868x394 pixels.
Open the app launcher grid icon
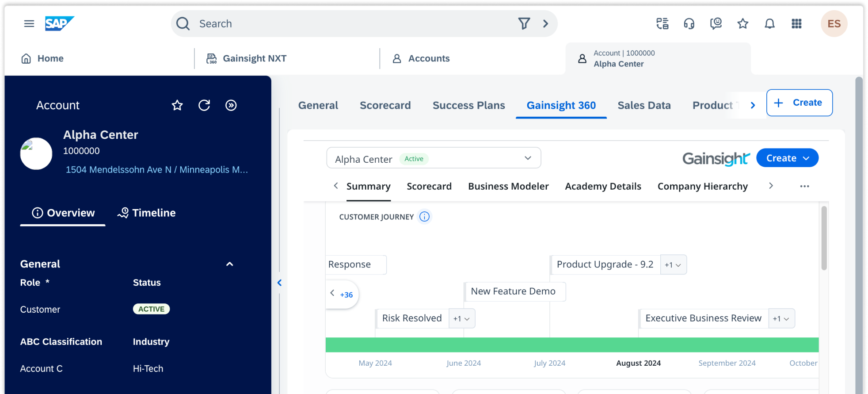pyautogui.click(x=796, y=23)
